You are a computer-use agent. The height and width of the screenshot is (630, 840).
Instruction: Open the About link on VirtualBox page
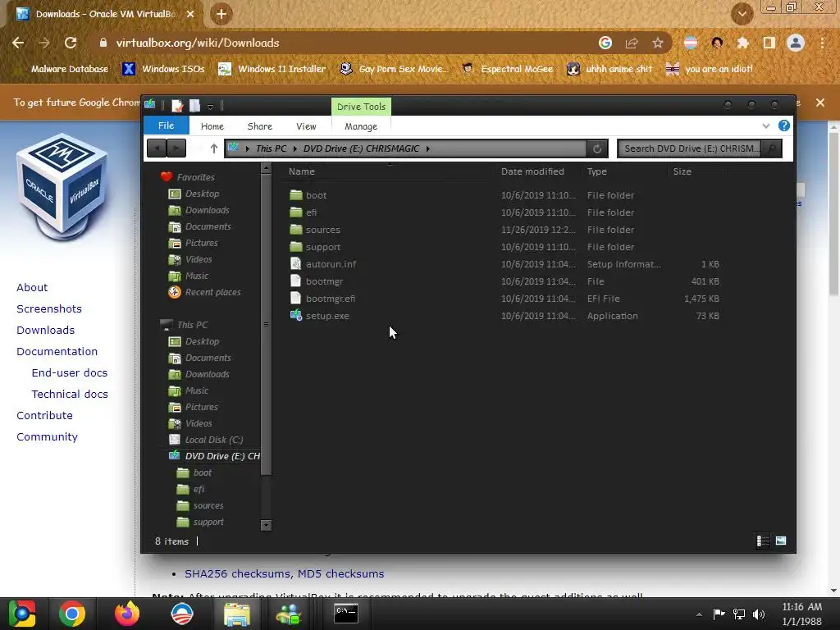[32, 288]
